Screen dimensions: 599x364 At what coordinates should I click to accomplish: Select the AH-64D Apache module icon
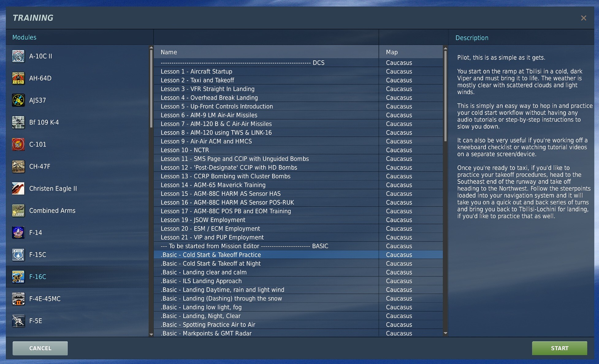point(18,78)
